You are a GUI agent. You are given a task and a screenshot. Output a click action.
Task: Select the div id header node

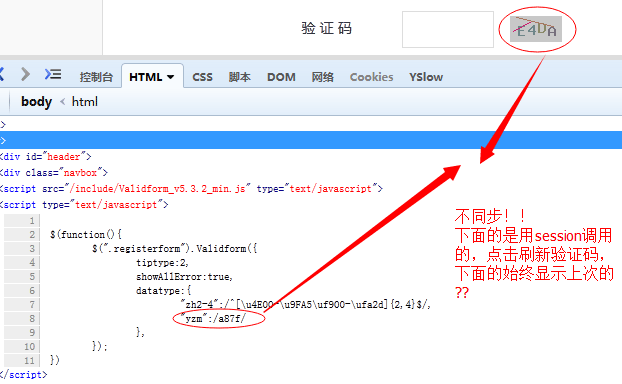46,157
